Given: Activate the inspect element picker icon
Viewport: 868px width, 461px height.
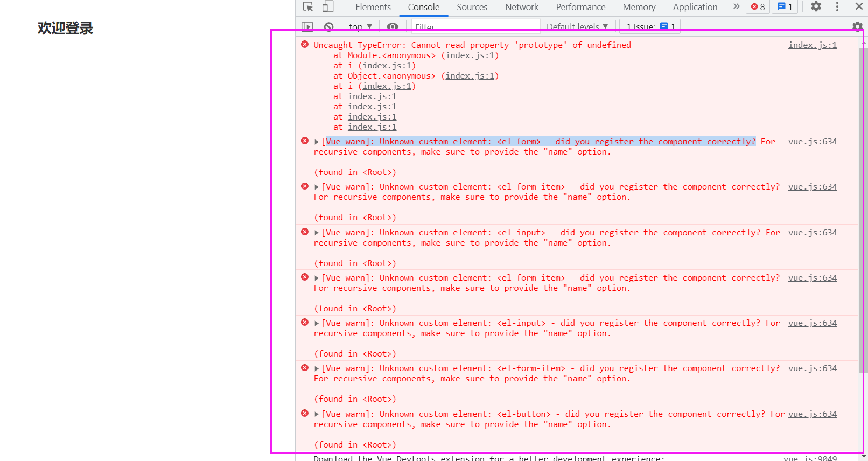Looking at the screenshot, I should [x=308, y=7].
